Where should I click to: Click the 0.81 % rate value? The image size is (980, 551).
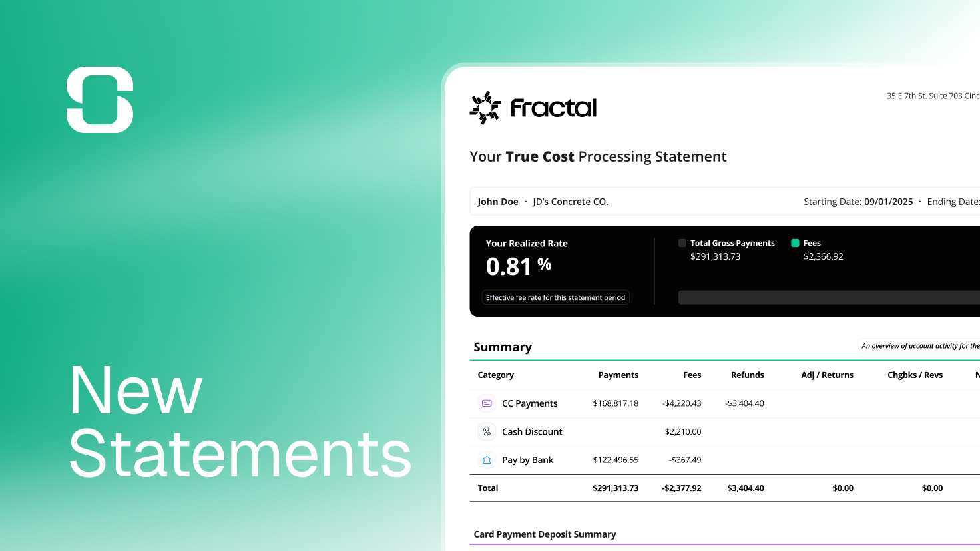tap(519, 266)
